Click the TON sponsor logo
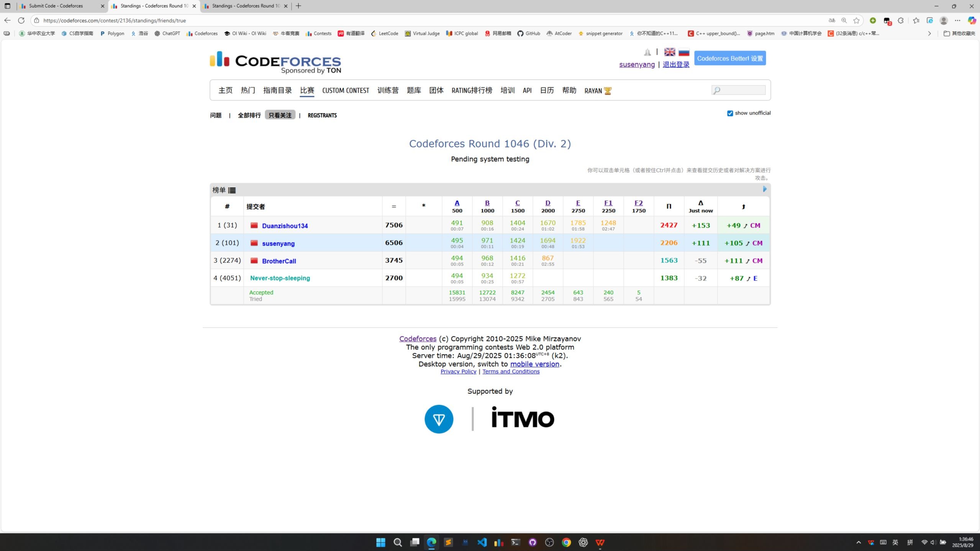 439,419
